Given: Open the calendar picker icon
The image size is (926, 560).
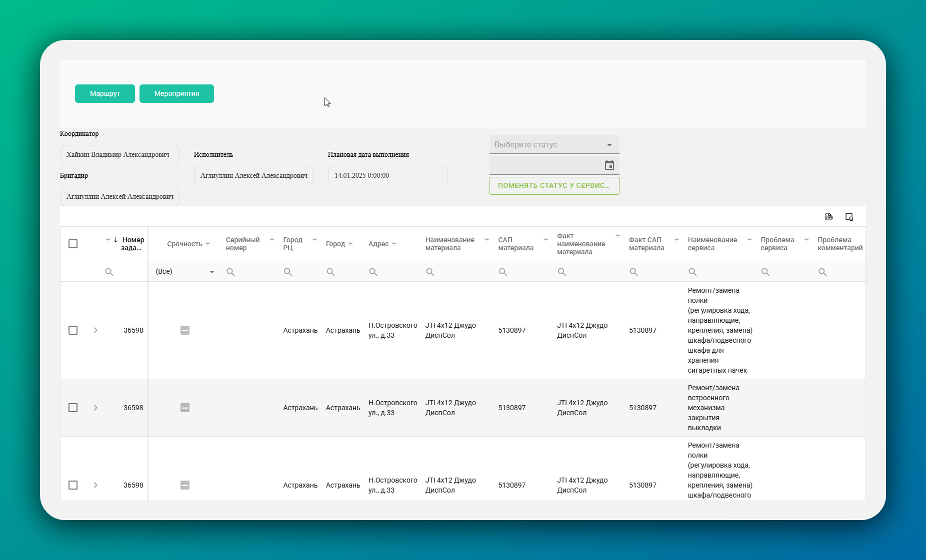Looking at the screenshot, I should [609, 165].
